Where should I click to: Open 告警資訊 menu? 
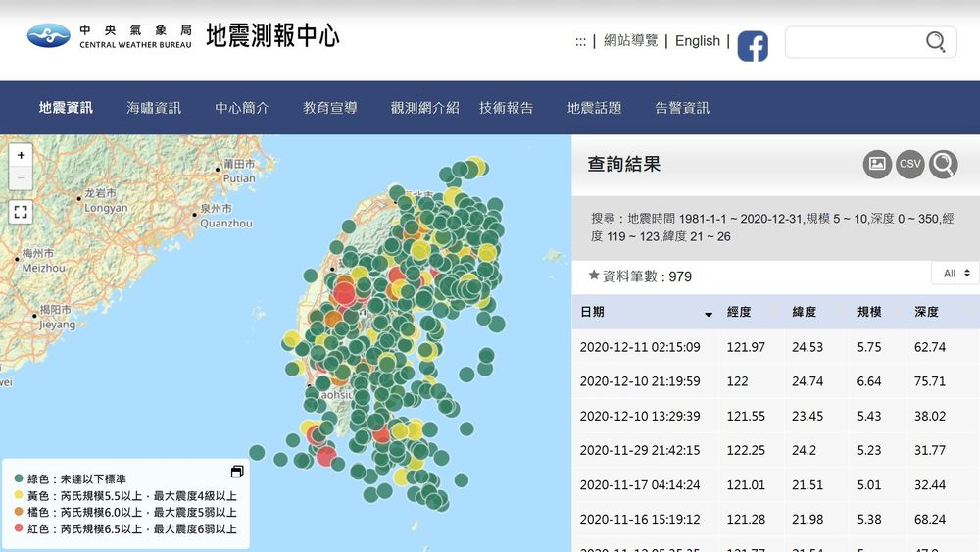pyautogui.click(x=682, y=108)
